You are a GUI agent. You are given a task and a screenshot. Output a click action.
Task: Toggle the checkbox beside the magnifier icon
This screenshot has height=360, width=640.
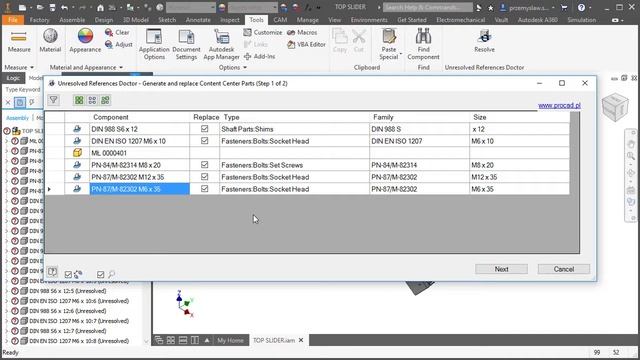click(100, 274)
